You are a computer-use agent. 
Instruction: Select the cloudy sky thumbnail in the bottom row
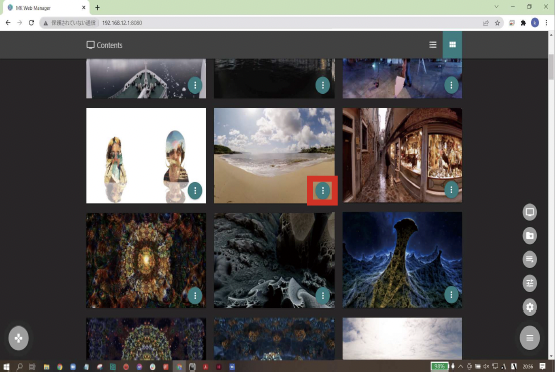[x=402, y=339]
